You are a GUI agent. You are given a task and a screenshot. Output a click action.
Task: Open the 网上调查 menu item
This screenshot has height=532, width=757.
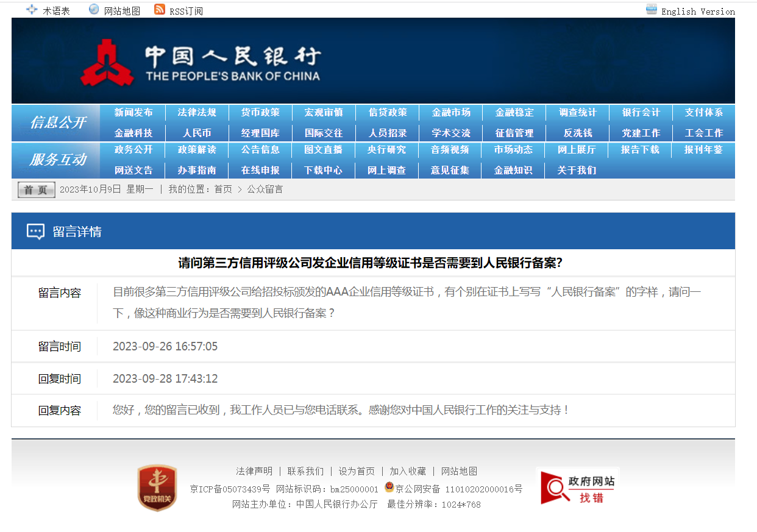point(386,171)
